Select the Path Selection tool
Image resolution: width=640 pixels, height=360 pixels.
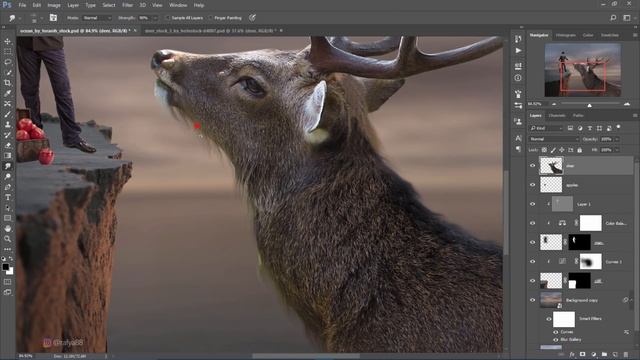coord(7,208)
